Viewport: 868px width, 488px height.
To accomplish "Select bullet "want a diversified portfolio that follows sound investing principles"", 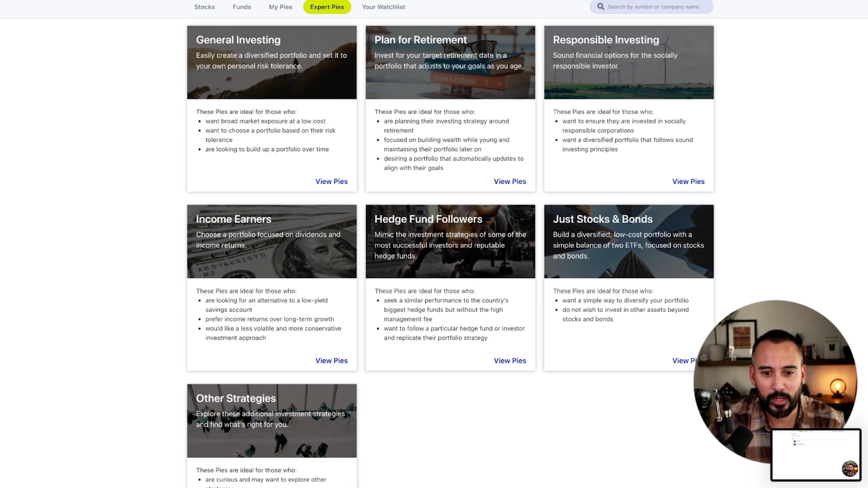I will pos(628,145).
